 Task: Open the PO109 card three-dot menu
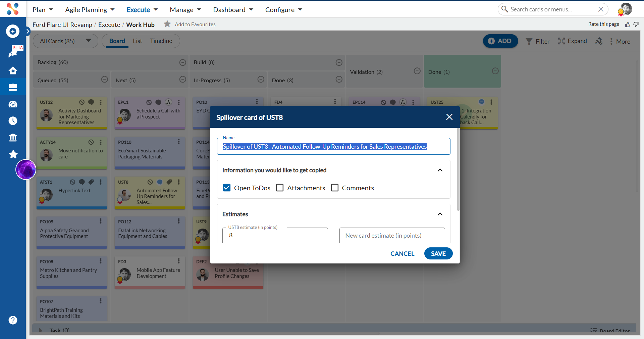(x=100, y=221)
